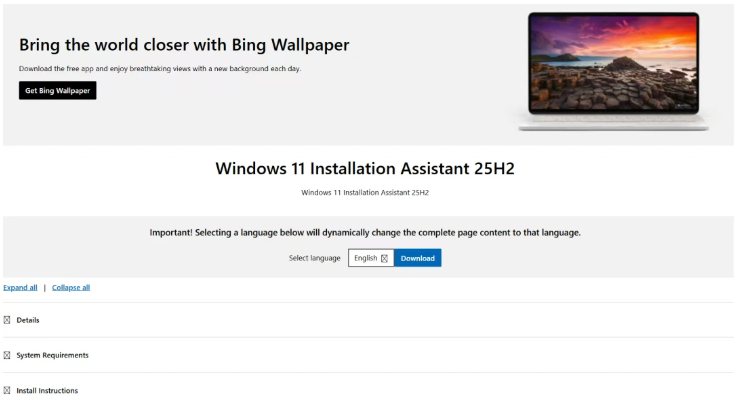Click the Bing Wallpaper banner headline

(x=184, y=45)
